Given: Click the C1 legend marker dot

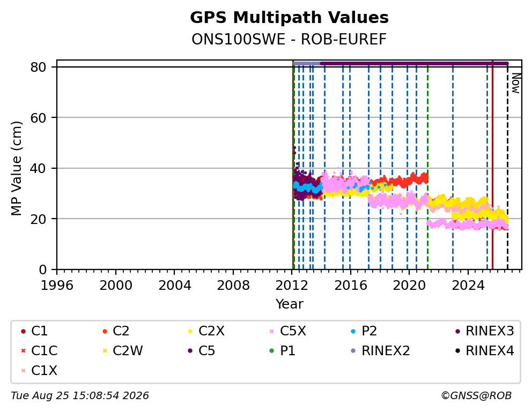Looking at the screenshot, I should pyautogui.click(x=23, y=331).
